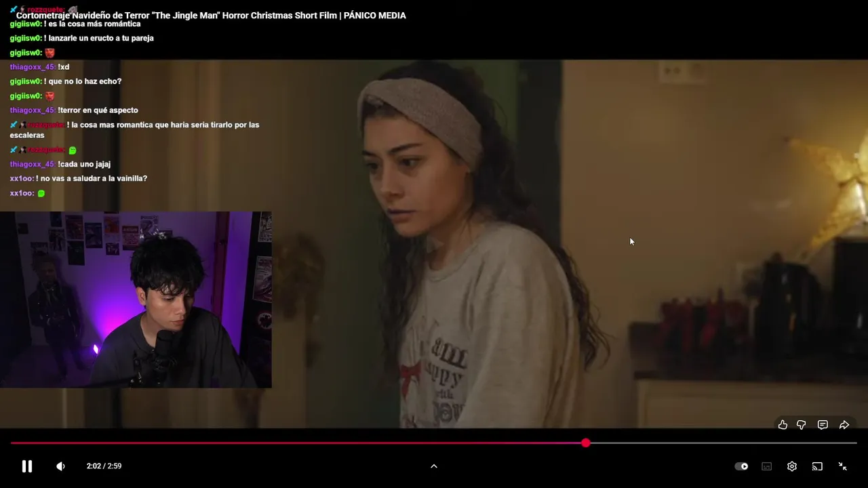Pause the video playback

(x=27, y=466)
